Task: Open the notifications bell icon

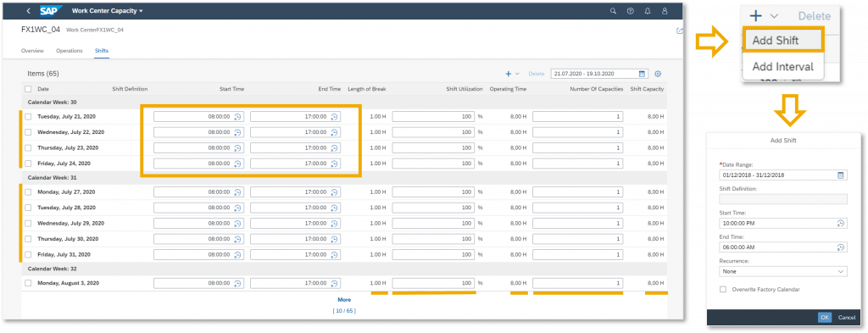Action: click(647, 11)
